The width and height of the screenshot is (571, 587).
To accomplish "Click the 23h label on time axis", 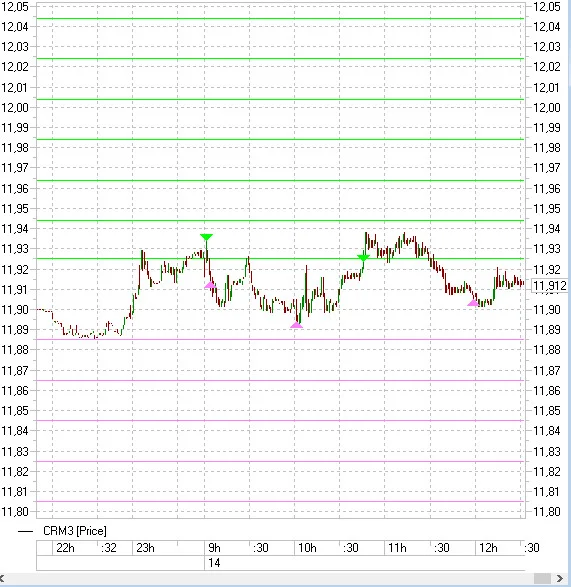I will pyautogui.click(x=145, y=548).
